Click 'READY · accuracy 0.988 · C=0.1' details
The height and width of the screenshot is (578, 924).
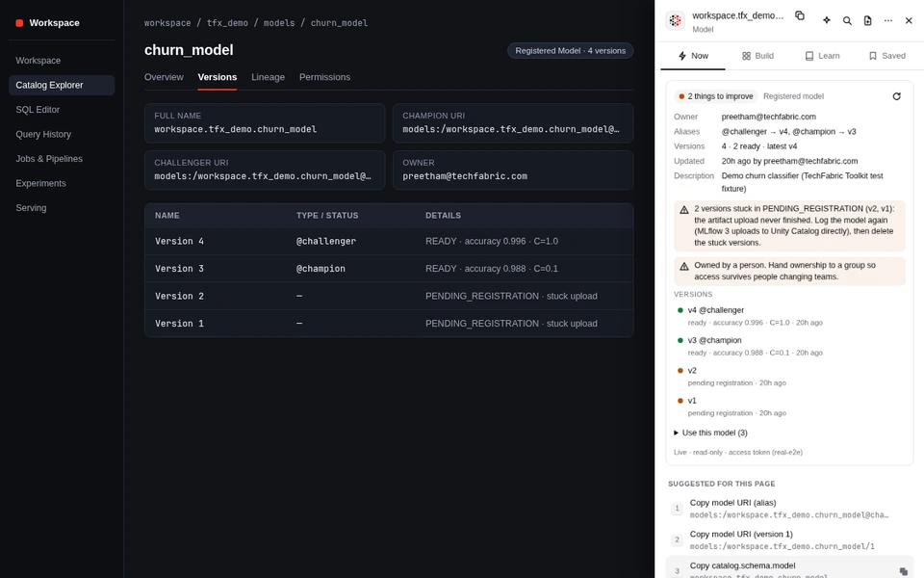pos(492,269)
